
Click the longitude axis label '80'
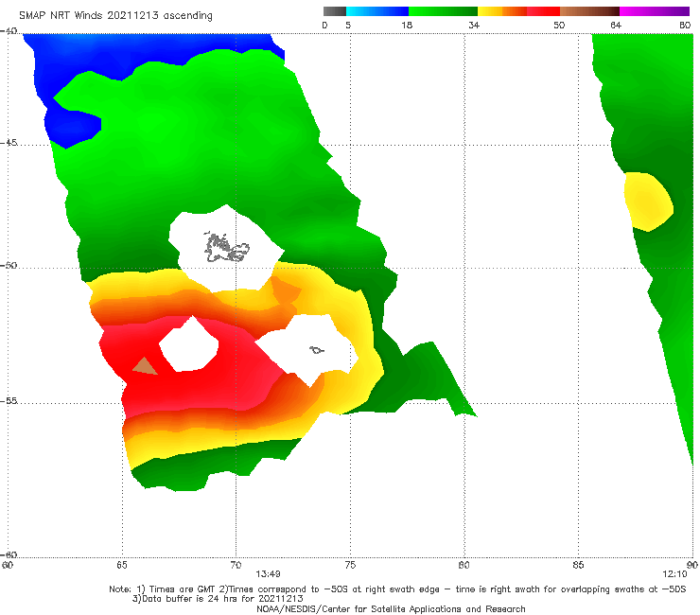(x=464, y=565)
